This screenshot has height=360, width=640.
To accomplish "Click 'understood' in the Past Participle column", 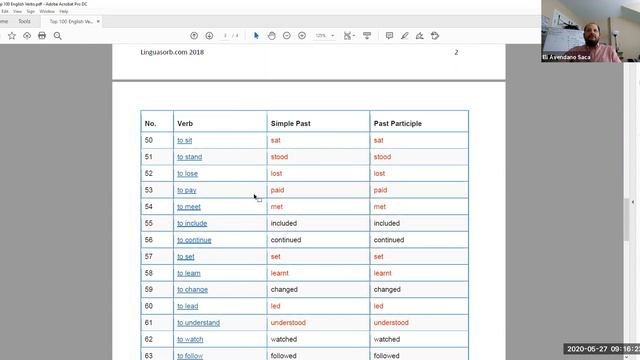I will pos(391,323).
